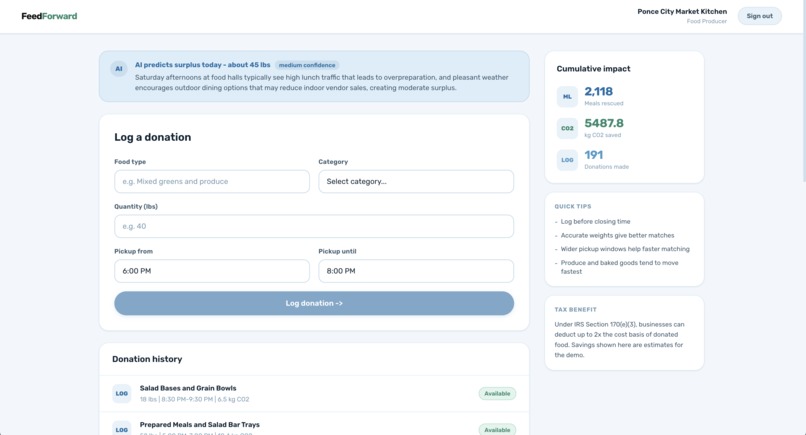Click the FeedForward logo
The height and width of the screenshot is (435, 806).
pyautogui.click(x=49, y=16)
